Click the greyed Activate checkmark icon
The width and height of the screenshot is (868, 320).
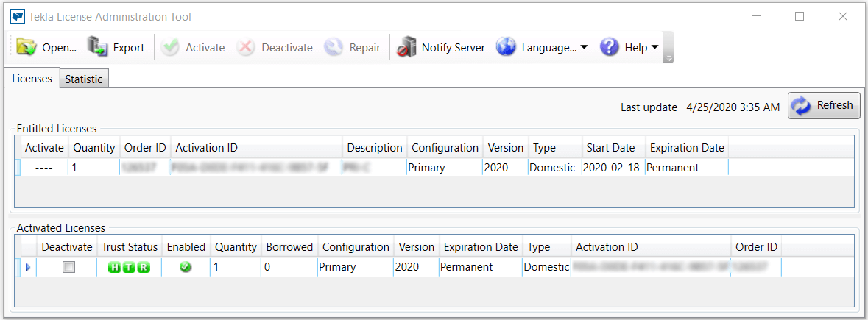(x=170, y=48)
